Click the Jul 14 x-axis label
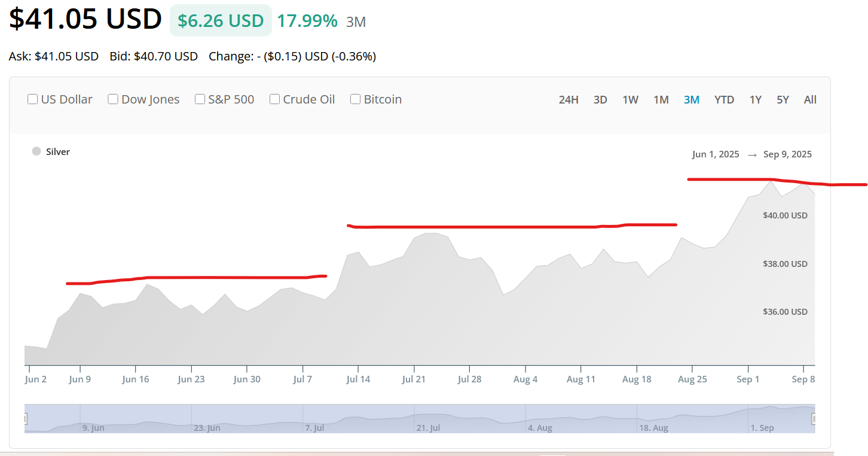 click(358, 379)
